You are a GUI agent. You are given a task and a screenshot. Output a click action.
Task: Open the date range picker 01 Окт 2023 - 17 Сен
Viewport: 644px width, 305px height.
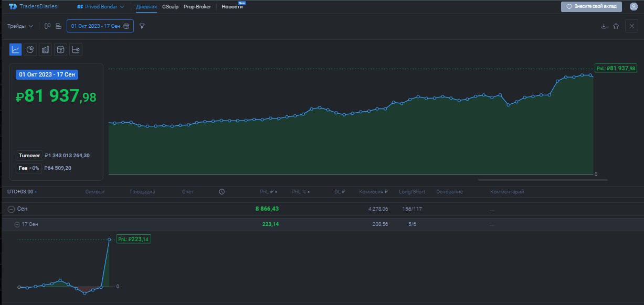100,26
